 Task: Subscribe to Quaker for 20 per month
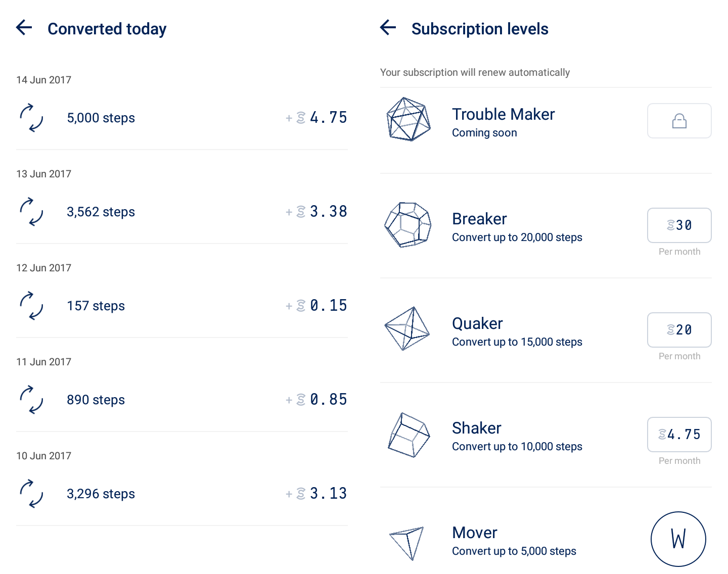click(679, 330)
